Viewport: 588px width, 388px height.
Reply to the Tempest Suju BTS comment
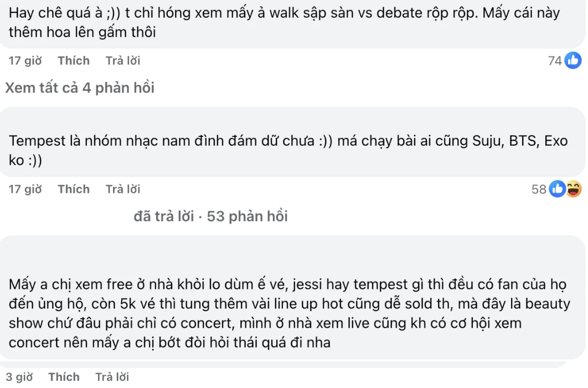pyautogui.click(x=123, y=189)
